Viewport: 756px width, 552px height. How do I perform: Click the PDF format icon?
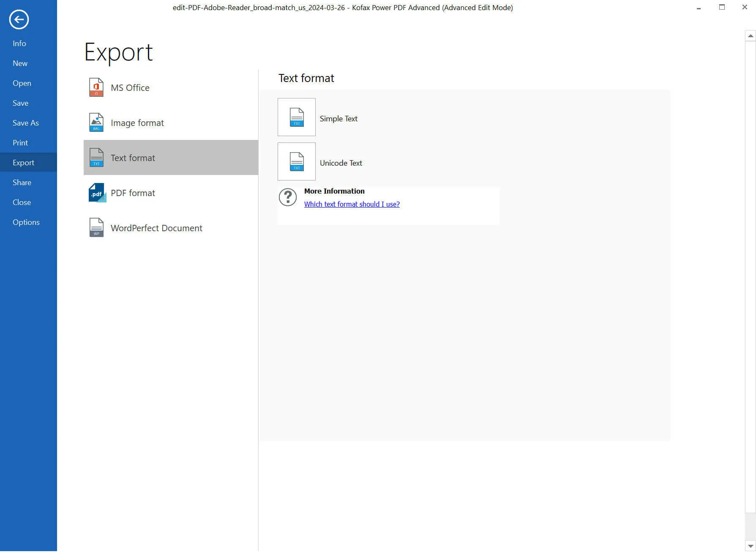(97, 193)
